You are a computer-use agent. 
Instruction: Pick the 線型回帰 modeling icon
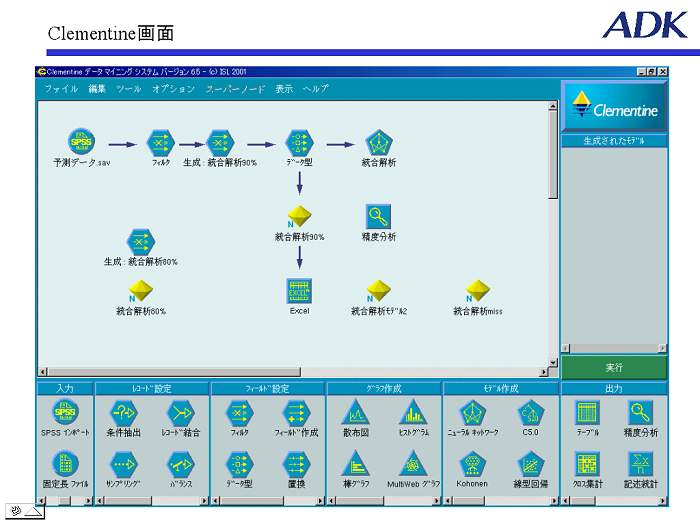pos(530,465)
